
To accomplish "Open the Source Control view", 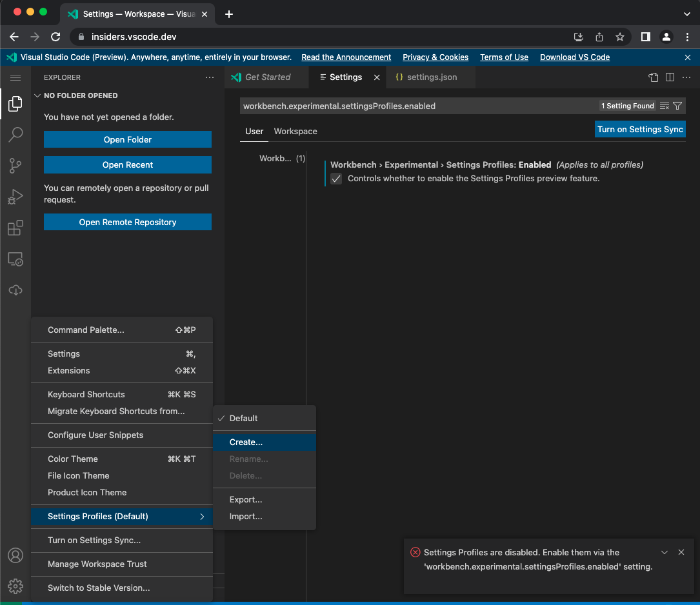I will click(15, 165).
